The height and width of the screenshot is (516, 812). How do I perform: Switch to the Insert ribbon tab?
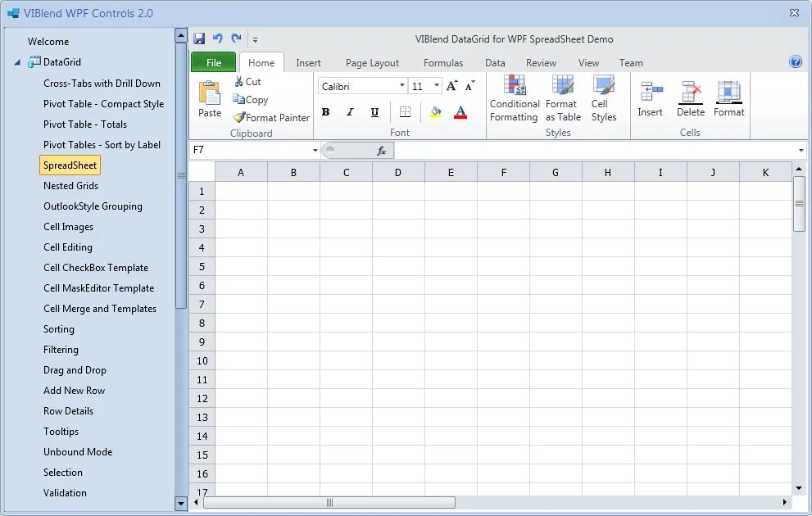(x=308, y=62)
